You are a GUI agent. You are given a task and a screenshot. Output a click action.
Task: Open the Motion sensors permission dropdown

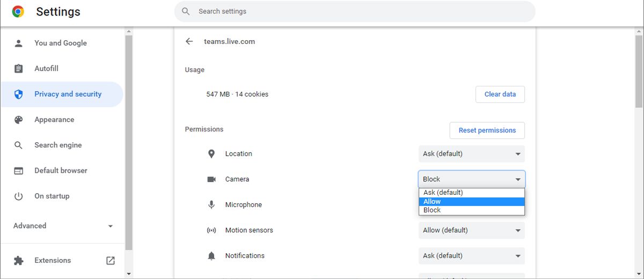(472, 230)
